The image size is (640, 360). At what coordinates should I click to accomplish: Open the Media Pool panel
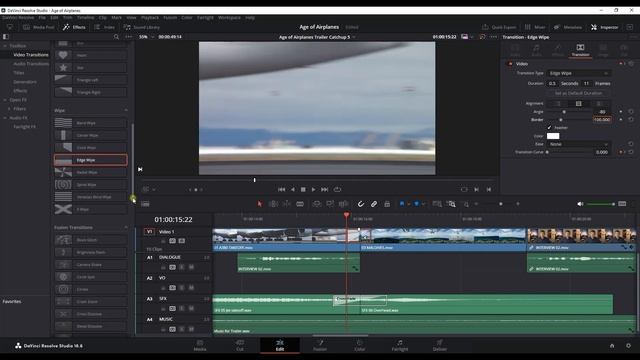tap(39, 27)
